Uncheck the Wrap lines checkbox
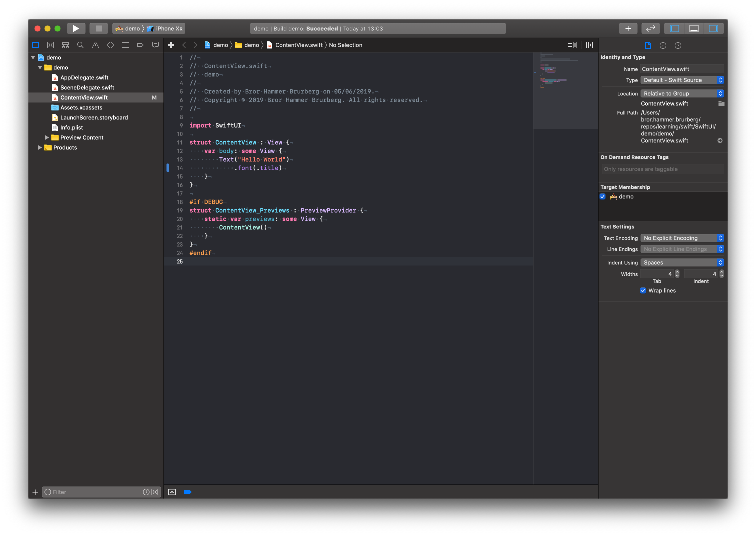Image resolution: width=756 pixels, height=536 pixels. [643, 290]
